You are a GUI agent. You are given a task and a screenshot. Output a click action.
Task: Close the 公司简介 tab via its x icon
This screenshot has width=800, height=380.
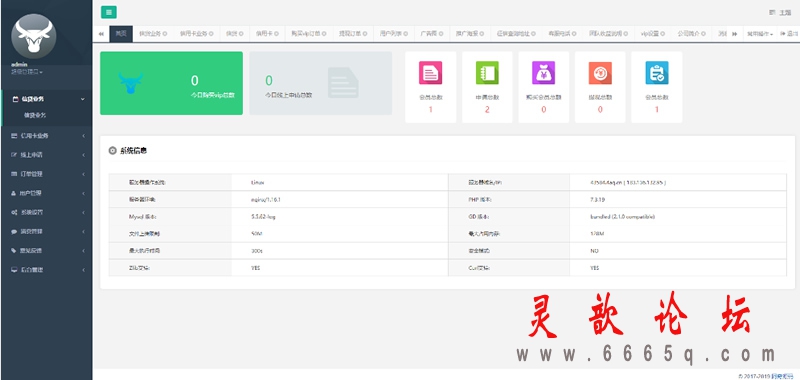704,34
